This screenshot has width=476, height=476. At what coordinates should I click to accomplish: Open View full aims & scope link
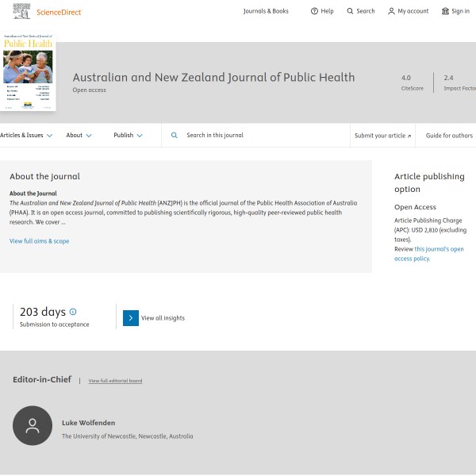tap(39, 241)
